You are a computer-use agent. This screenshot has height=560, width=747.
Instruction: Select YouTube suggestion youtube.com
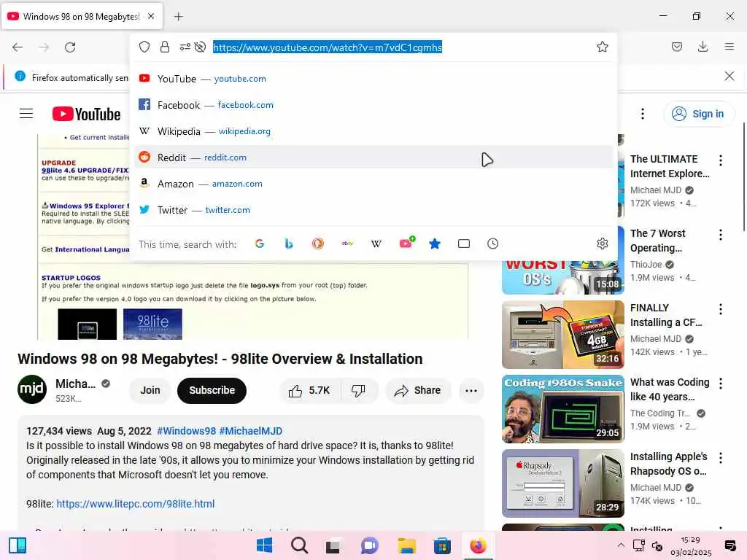373,79
